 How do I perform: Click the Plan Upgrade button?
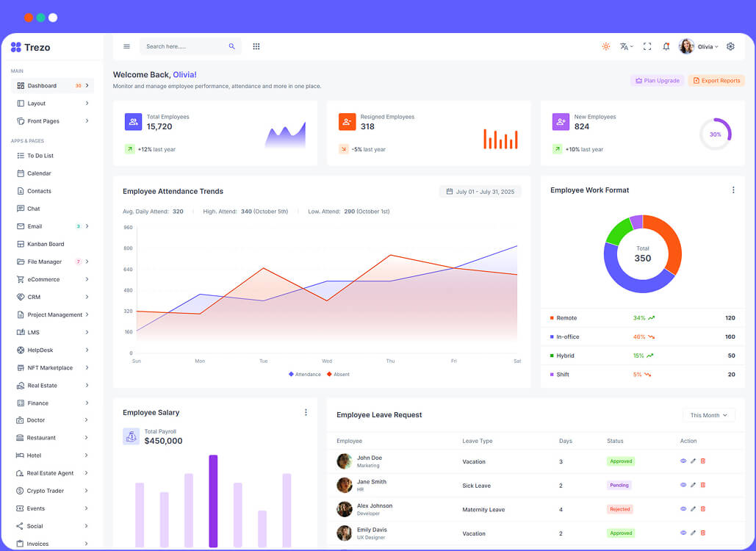click(x=657, y=81)
